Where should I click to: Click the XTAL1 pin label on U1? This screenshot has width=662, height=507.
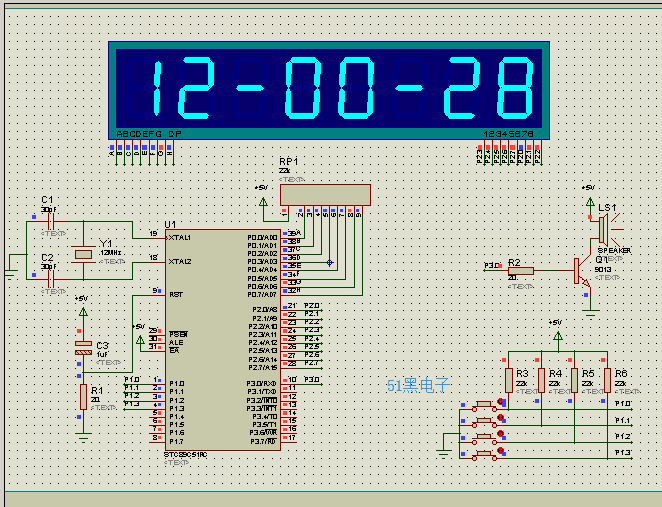coord(179,238)
